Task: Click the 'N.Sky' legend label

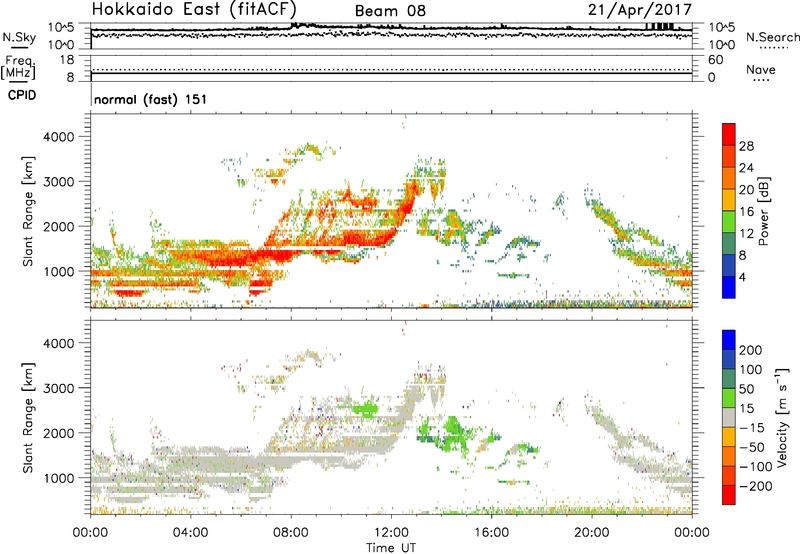Action: pyautogui.click(x=19, y=37)
